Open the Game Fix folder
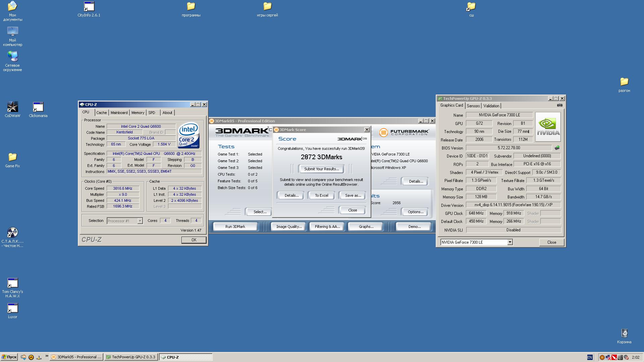This screenshot has width=644, height=362. pyautogui.click(x=12, y=160)
